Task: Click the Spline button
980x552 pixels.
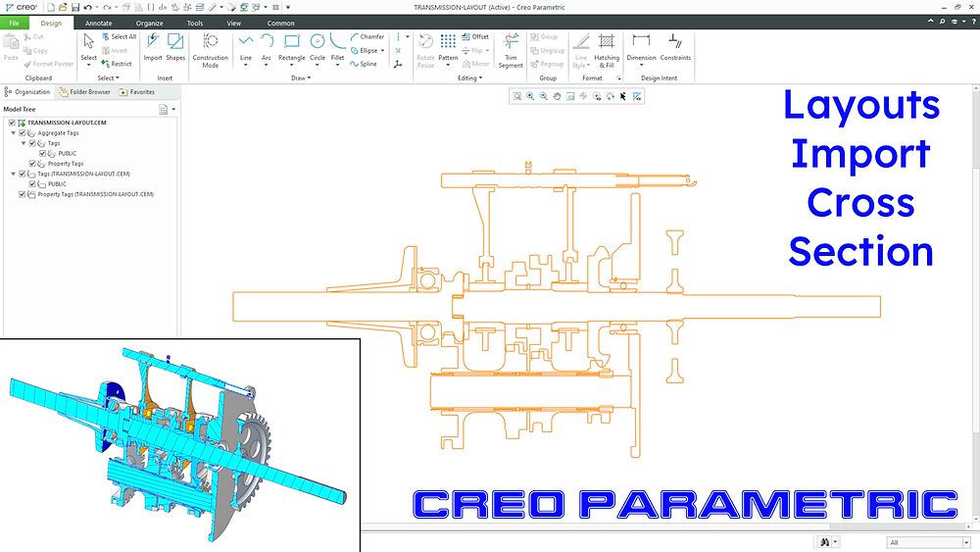Action: pyautogui.click(x=364, y=64)
